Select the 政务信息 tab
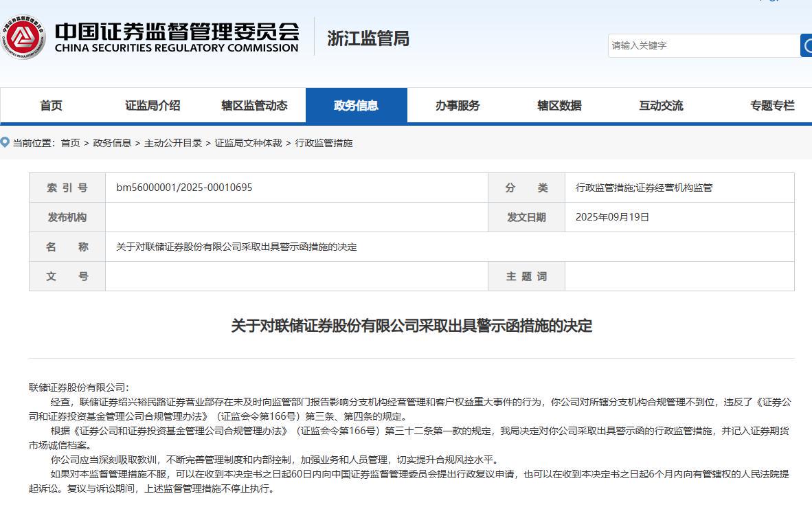Viewport: 812px width, 507px height. click(357, 106)
